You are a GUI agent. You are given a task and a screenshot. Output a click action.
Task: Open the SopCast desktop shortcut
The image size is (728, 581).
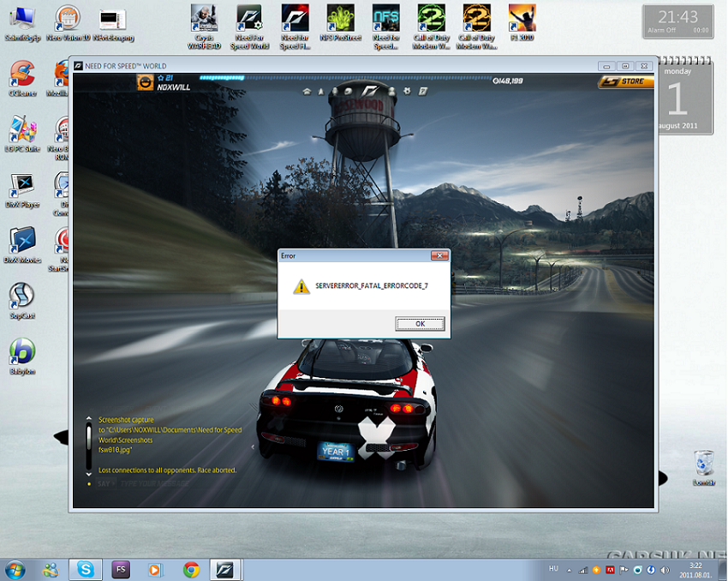23,301
